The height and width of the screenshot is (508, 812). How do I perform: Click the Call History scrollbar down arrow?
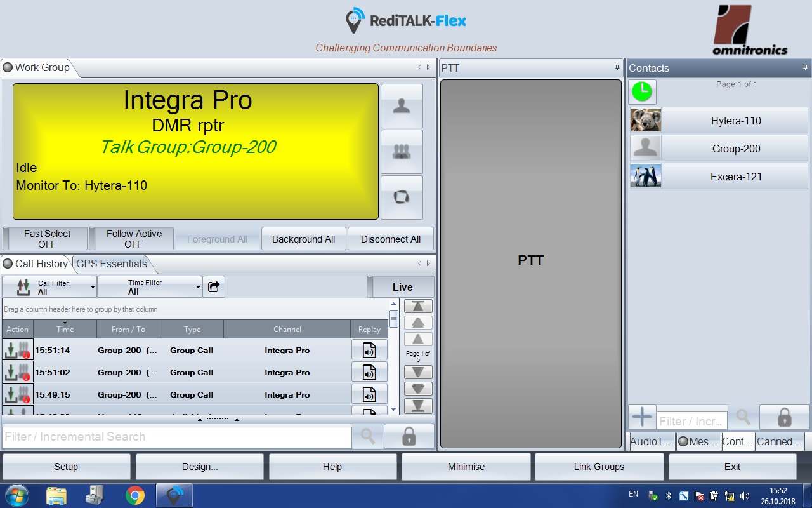click(x=393, y=410)
